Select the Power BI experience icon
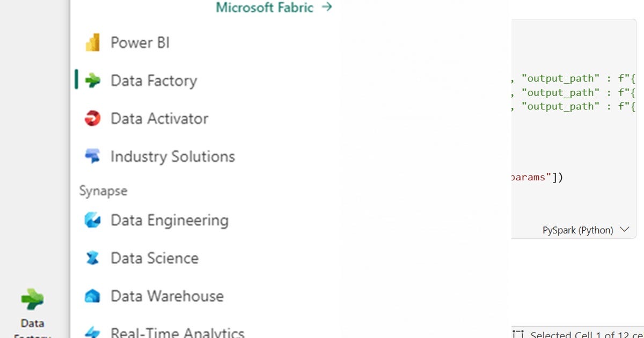Screen dimensions: 644x338 pos(92,42)
